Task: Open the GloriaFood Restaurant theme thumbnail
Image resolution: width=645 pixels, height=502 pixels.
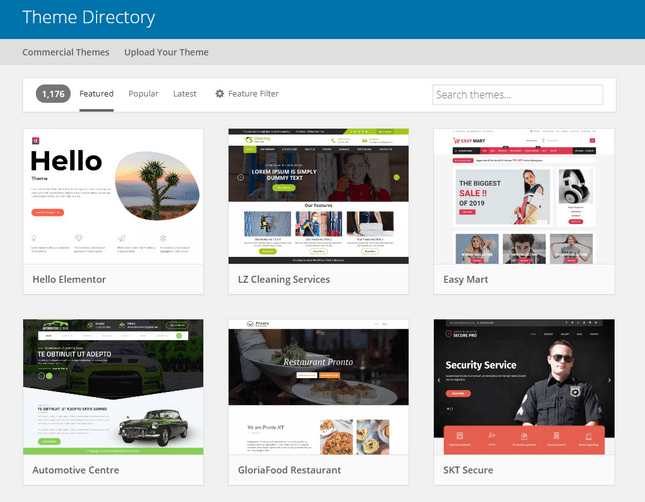Action: coord(318,387)
